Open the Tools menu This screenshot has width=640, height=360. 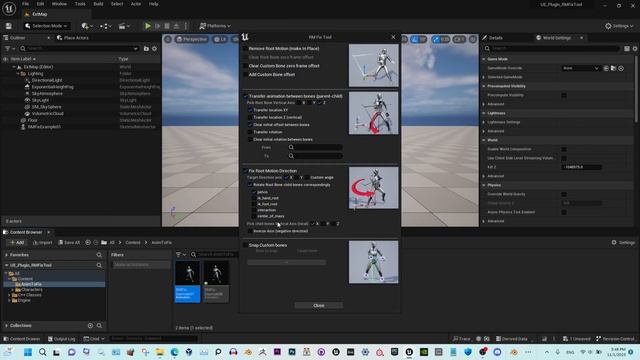(x=80, y=4)
